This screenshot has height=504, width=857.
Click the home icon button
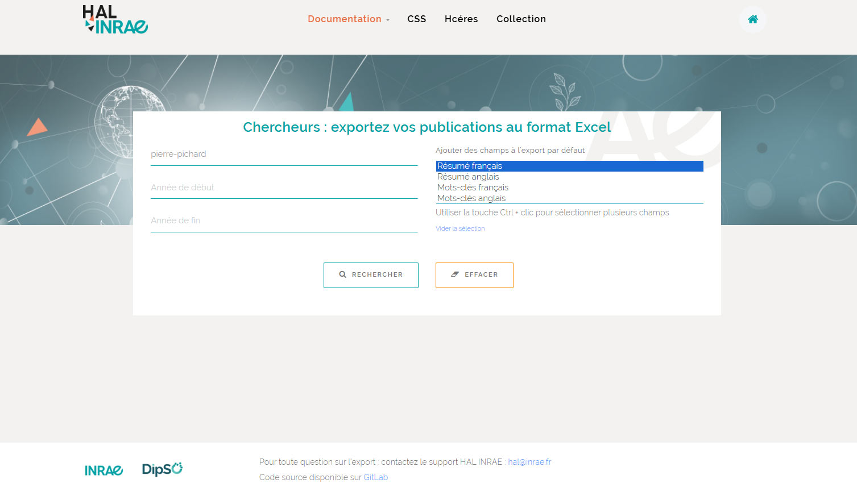[752, 19]
